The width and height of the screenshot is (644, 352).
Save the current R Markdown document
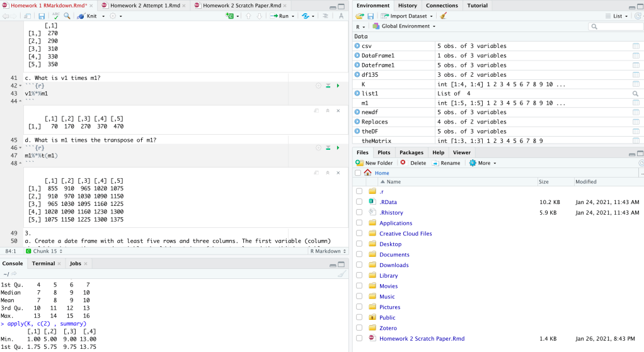[42, 16]
